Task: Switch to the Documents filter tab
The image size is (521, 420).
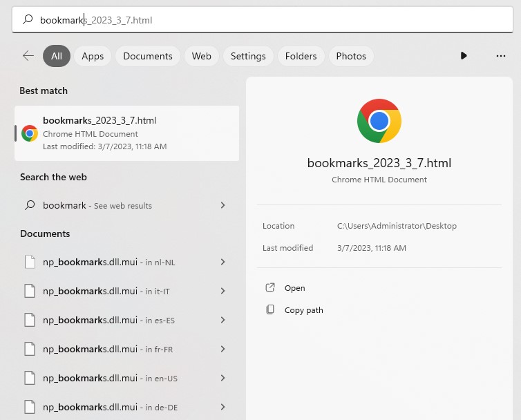Action: (x=148, y=56)
